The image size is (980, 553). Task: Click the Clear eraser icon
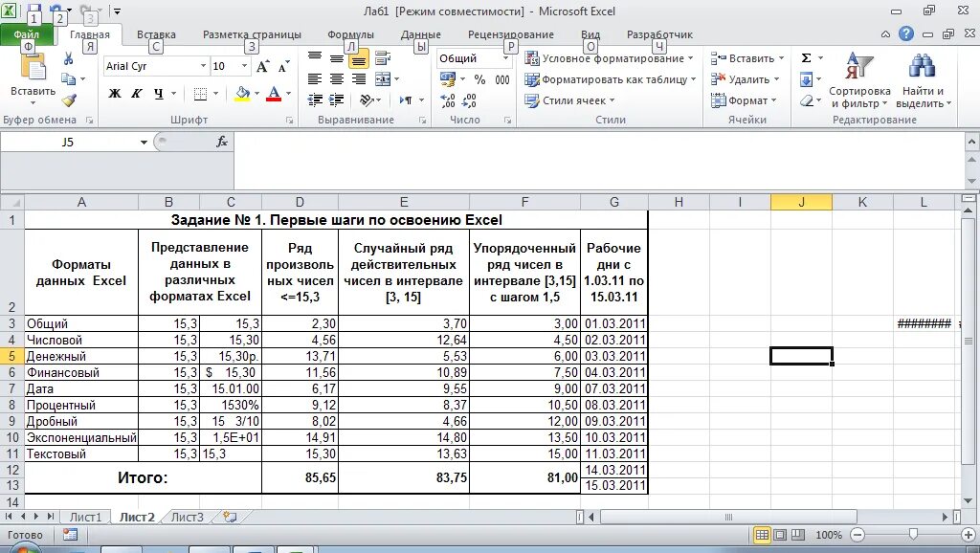pyautogui.click(x=806, y=100)
